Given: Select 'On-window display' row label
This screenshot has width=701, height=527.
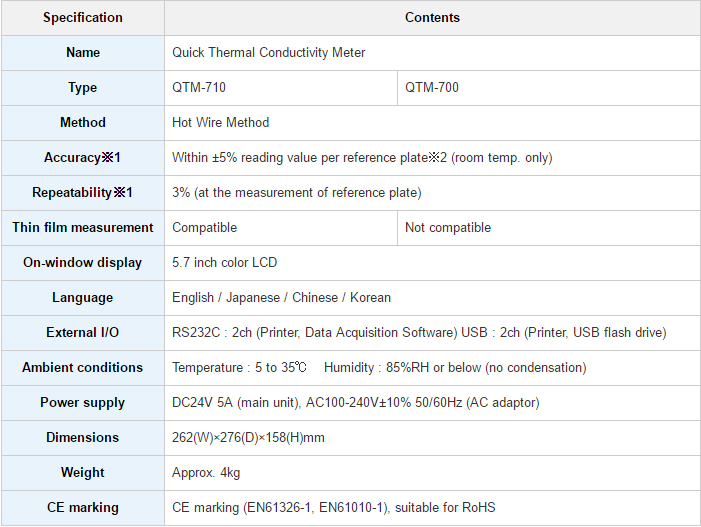Looking at the screenshot, I should (x=83, y=262).
